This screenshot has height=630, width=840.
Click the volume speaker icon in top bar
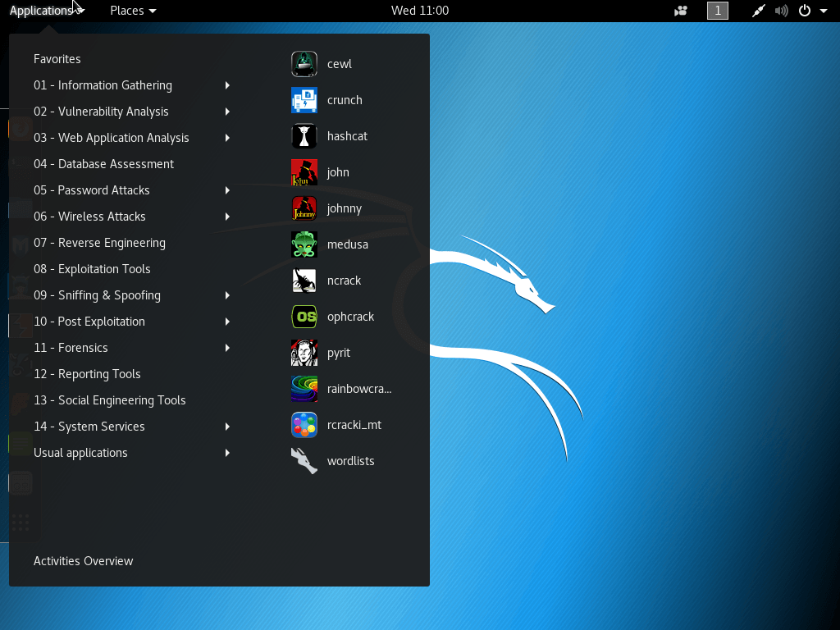point(781,11)
